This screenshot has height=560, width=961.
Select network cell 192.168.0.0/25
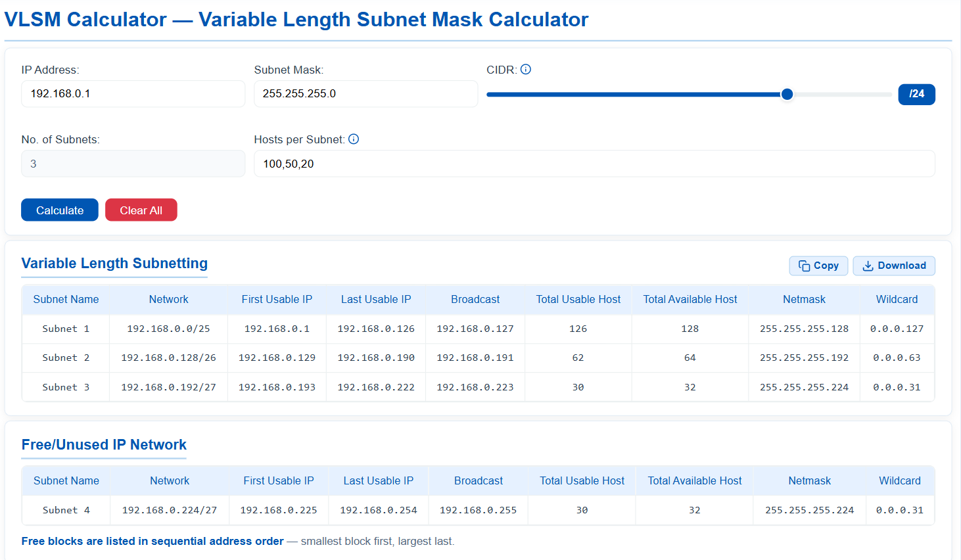click(x=168, y=329)
